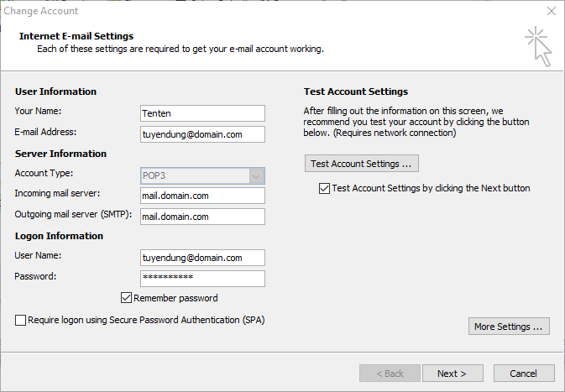Click the E-mail Address input field
This screenshot has width=565, height=392.
(202, 134)
